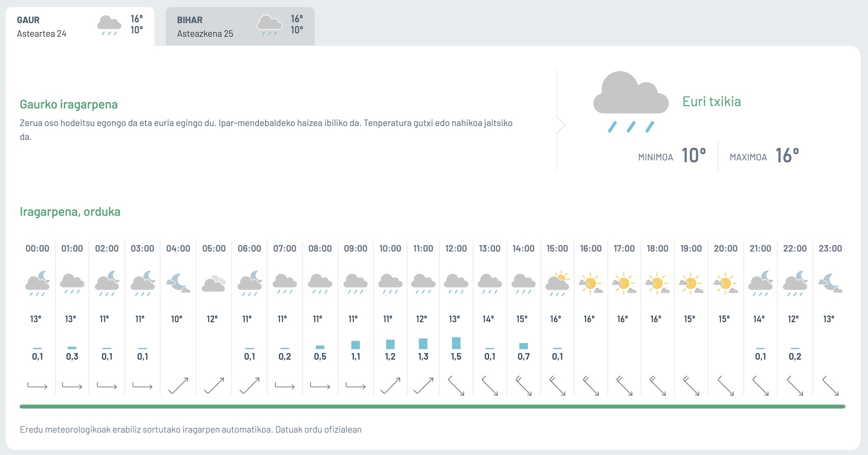
Task: Click the 'Eredu meteorologikoak' footer note
Action: click(191, 430)
